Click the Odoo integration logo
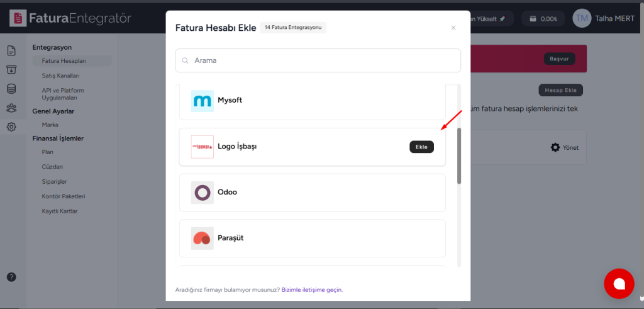This screenshot has height=309, width=644. click(x=203, y=193)
